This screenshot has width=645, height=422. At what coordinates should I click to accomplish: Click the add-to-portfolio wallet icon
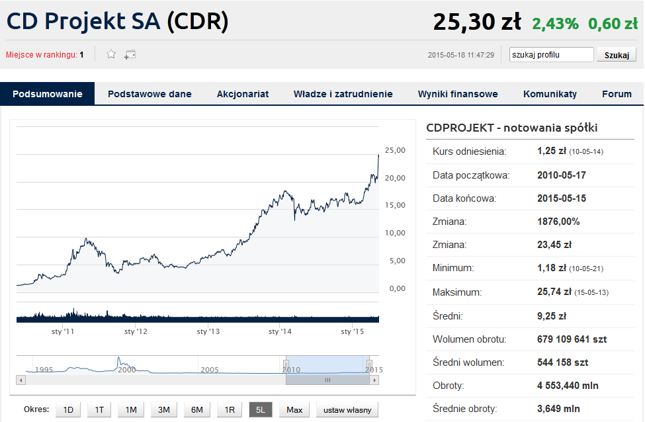pos(130,54)
